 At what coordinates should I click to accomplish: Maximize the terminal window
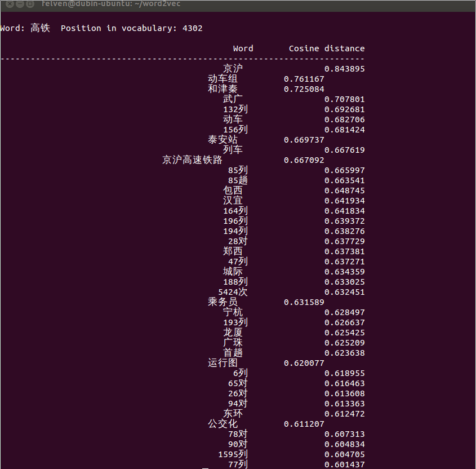coord(30,4)
